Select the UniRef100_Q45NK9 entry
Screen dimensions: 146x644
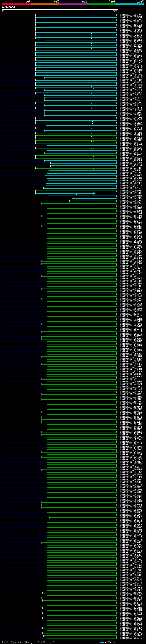131,198
